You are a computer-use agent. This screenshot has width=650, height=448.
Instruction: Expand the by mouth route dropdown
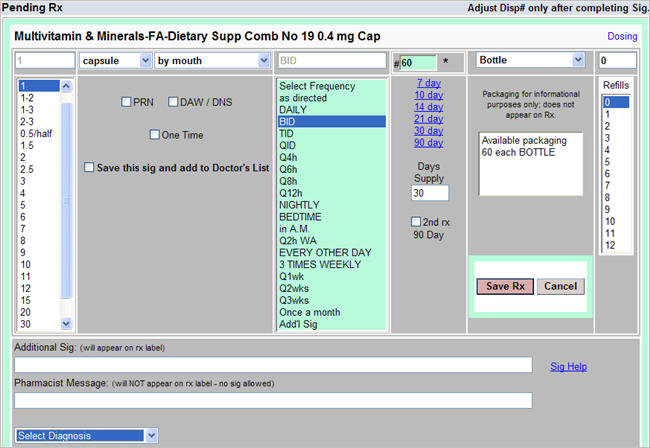212,61
